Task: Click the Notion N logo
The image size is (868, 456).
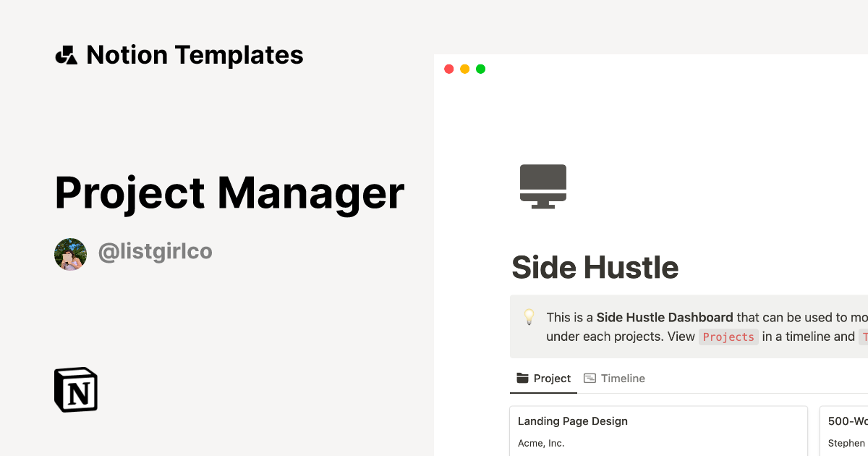Action: [75, 389]
